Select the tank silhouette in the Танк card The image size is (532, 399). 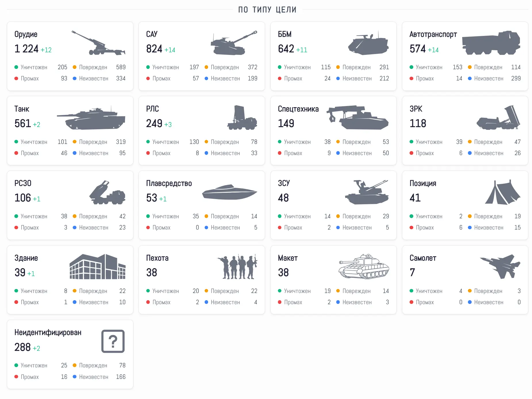tap(91, 117)
